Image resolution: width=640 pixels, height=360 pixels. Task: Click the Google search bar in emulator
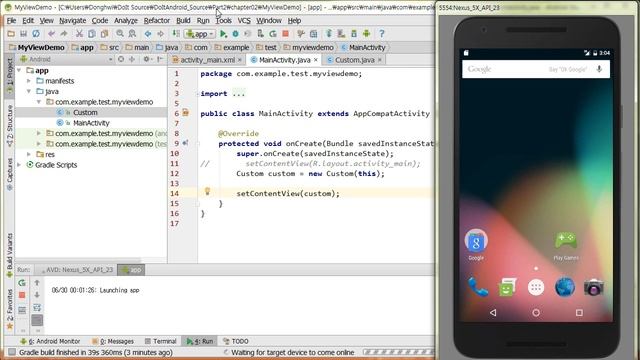(536, 69)
